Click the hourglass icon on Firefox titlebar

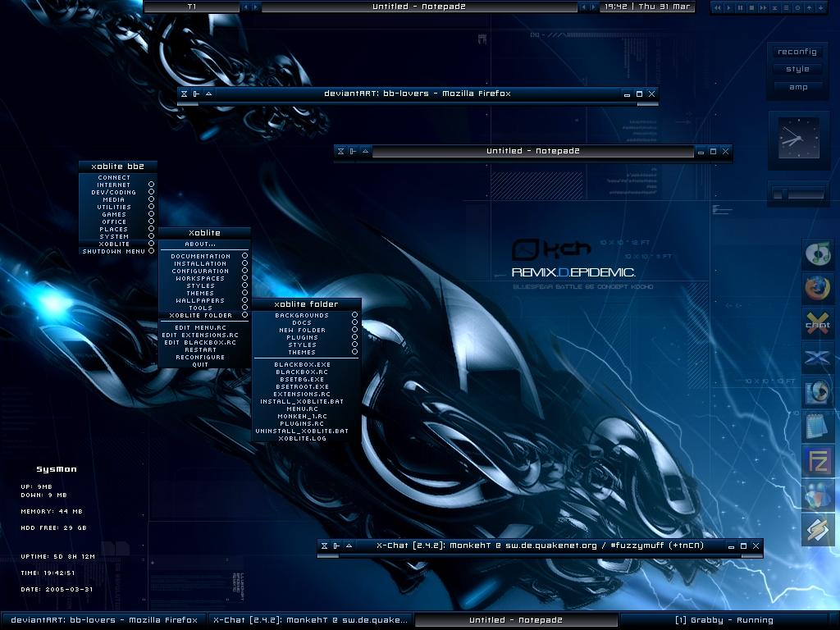point(185,94)
